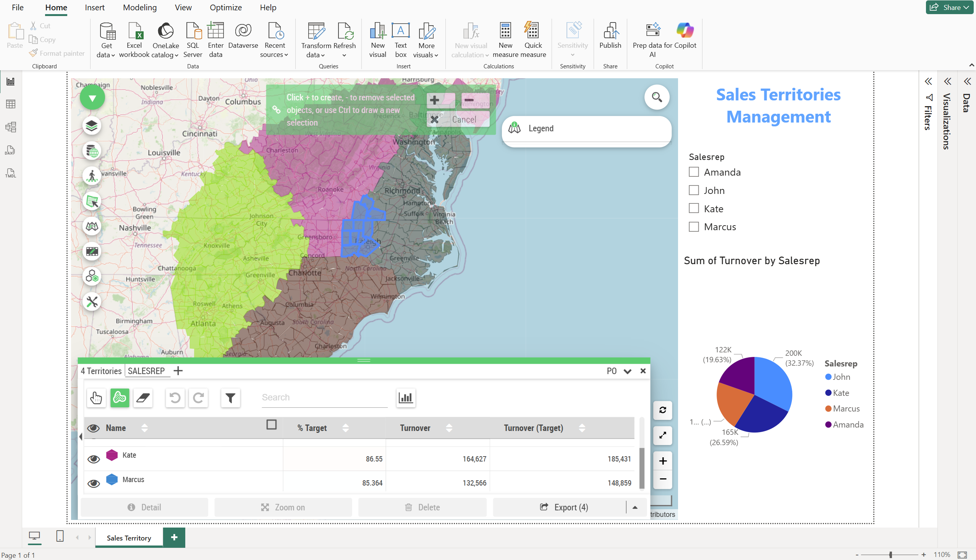
Task: Hide the Kate territory with eye icon
Action: point(94,459)
